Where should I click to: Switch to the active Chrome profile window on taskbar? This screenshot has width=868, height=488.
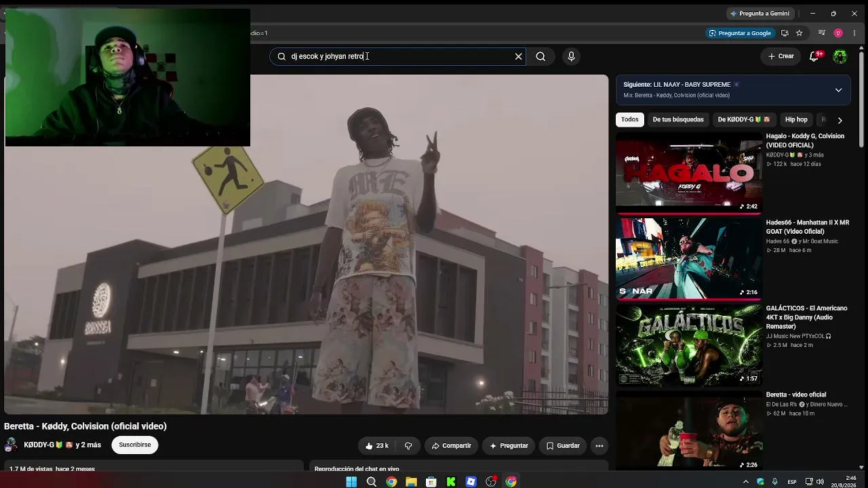[x=511, y=482]
